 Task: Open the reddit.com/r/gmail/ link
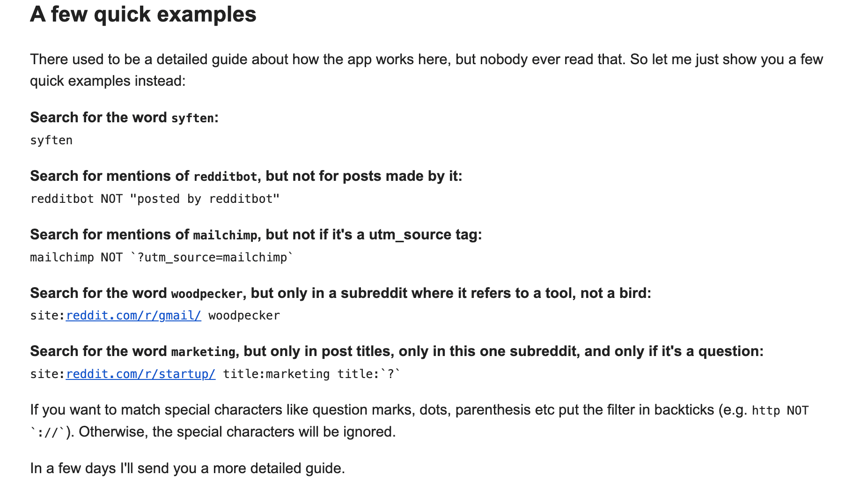point(133,316)
